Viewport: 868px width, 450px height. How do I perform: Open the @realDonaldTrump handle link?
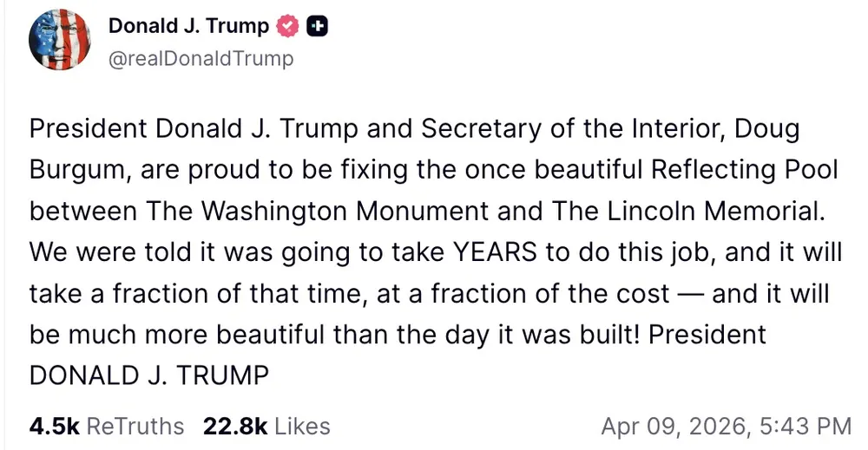[x=201, y=58]
